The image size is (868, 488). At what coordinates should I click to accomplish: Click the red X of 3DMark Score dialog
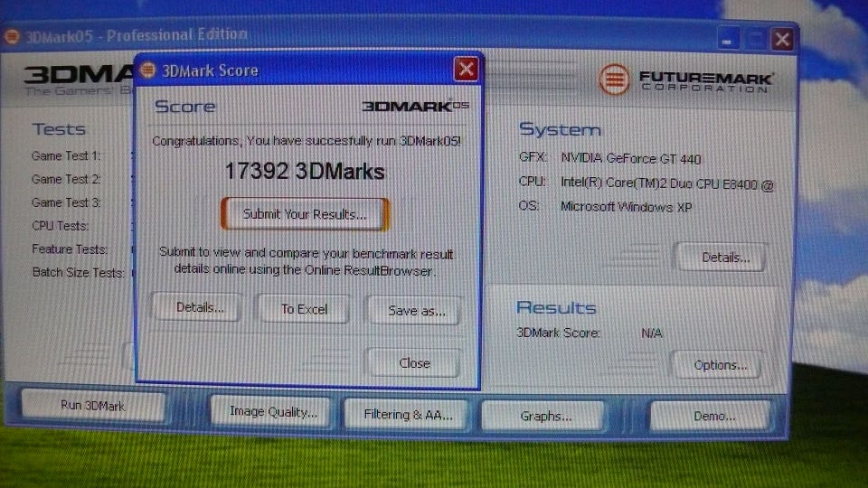466,70
